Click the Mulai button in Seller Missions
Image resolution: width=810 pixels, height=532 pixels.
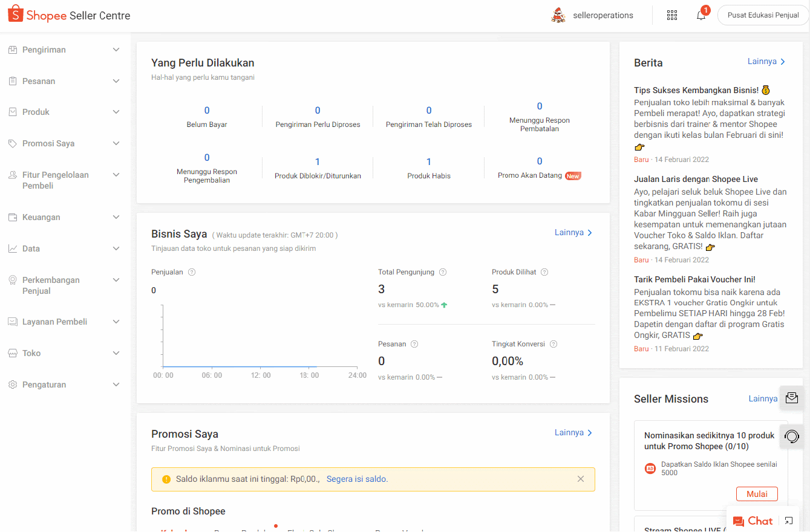(757, 493)
